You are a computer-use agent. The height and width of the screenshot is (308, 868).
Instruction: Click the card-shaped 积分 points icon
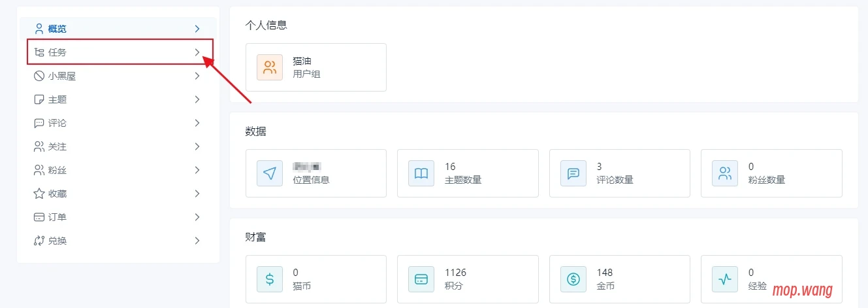point(421,279)
